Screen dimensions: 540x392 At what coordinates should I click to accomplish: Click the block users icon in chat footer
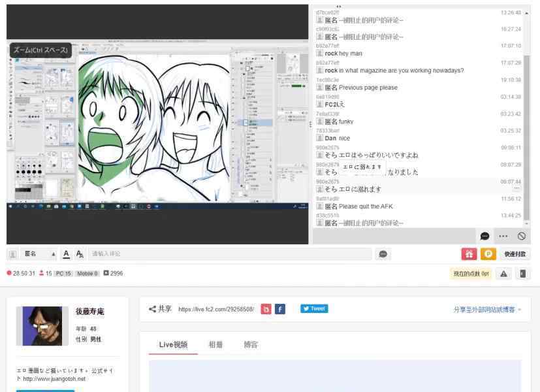point(522,236)
